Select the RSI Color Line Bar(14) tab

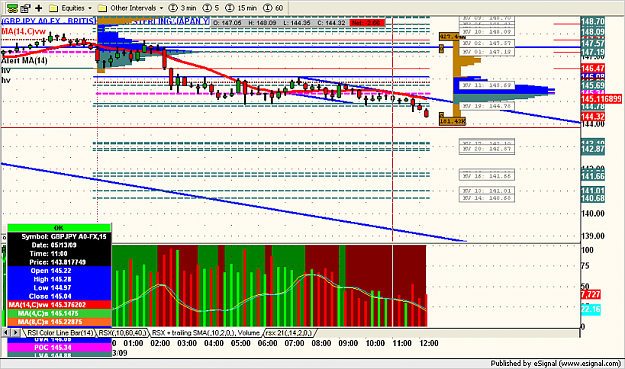tap(60, 333)
